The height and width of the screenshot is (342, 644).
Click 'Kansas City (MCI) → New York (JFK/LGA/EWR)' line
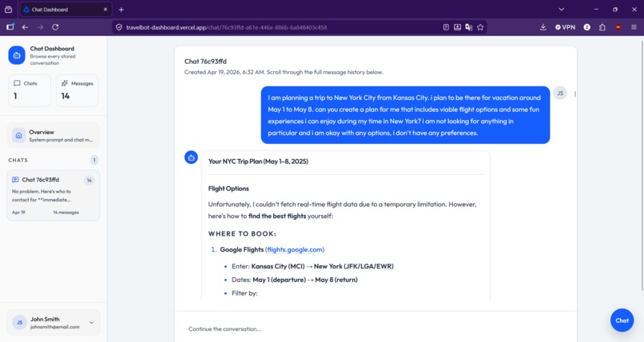coord(322,266)
